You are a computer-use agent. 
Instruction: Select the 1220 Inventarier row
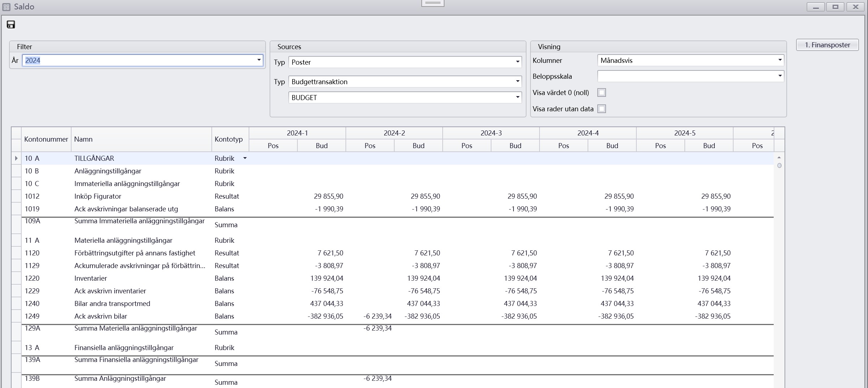point(90,278)
